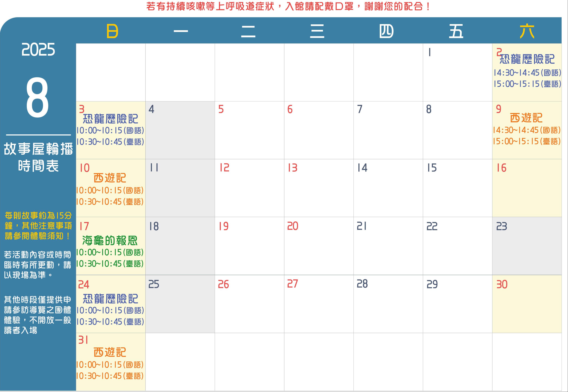
Task: Click date 6 on Wednesday
Action: pyautogui.click(x=290, y=109)
